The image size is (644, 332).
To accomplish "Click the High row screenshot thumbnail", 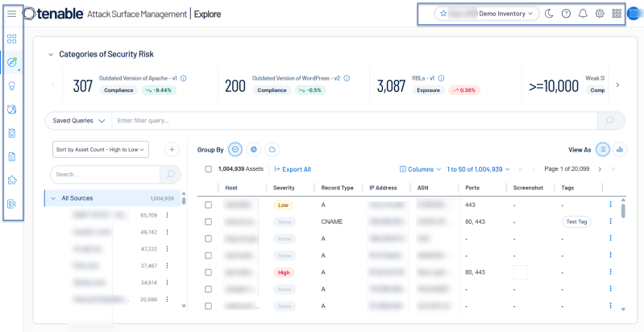I will 521,272.
